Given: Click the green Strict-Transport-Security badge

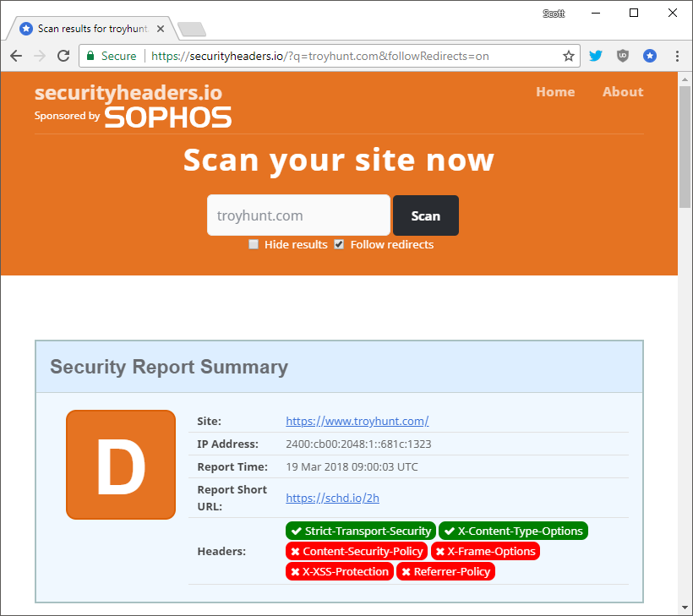Looking at the screenshot, I should 361,531.
